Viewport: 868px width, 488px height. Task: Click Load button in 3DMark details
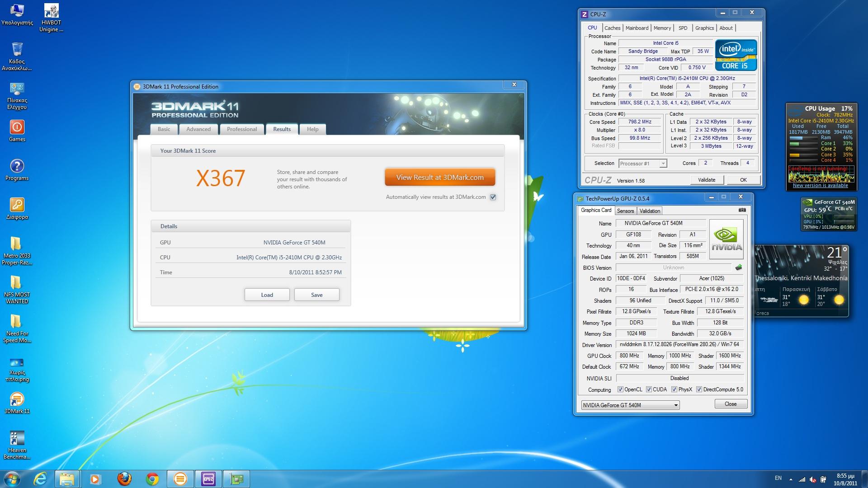click(267, 295)
